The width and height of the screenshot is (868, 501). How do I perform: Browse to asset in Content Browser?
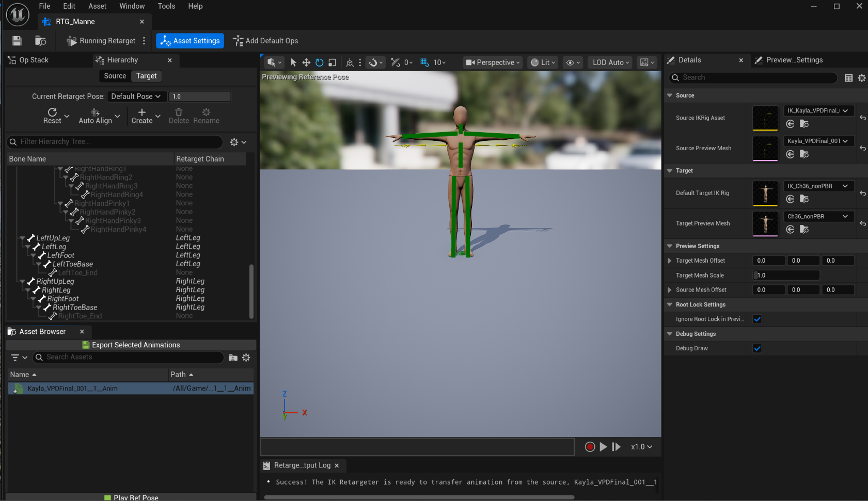click(x=40, y=40)
